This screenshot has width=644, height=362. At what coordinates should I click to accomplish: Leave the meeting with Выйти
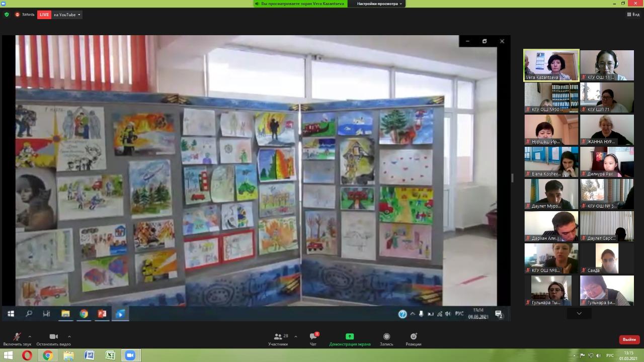point(629,339)
